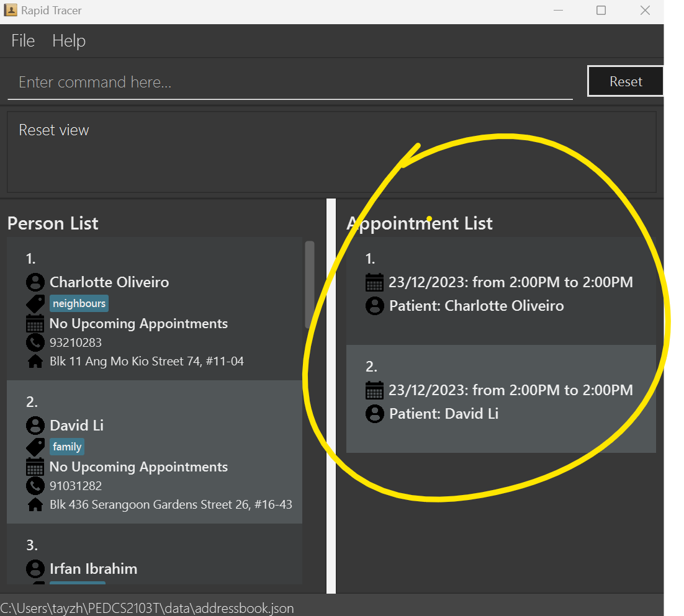
Task: Select David Li name in Person List
Action: pyautogui.click(x=77, y=426)
